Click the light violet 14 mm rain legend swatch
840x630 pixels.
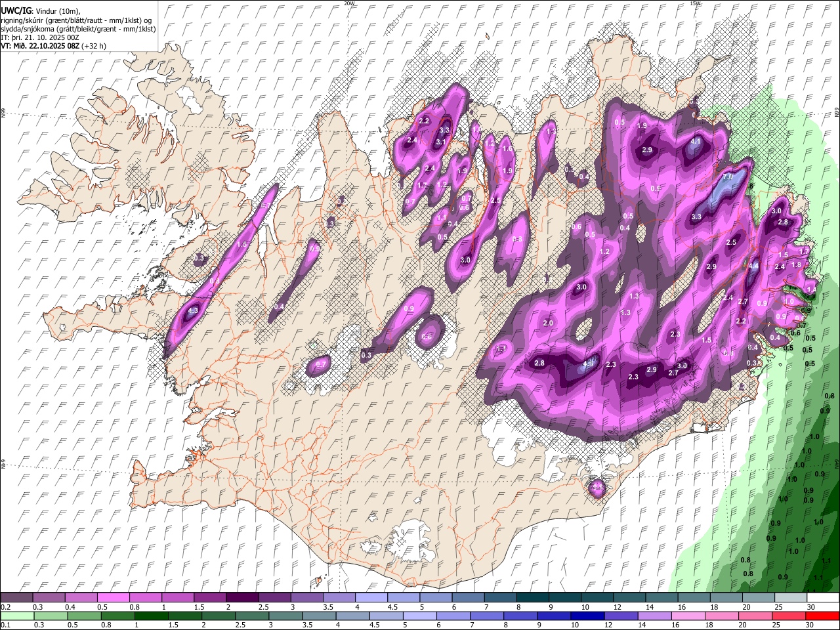tap(654, 616)
